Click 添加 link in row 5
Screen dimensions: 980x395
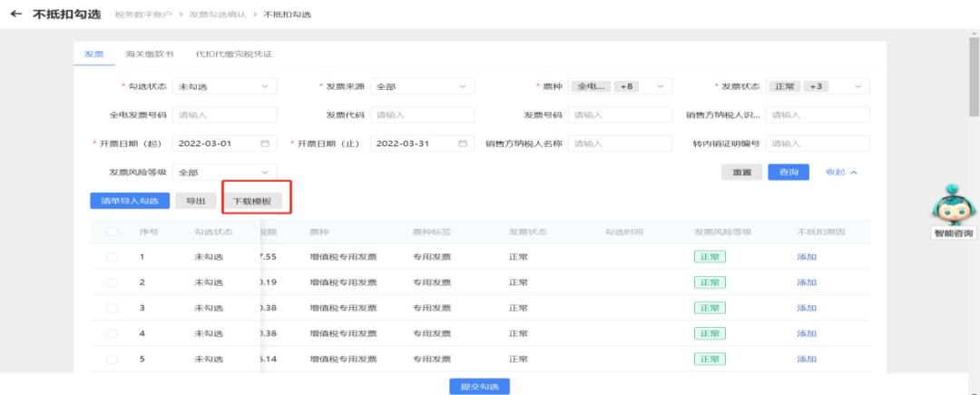[807, 360]
